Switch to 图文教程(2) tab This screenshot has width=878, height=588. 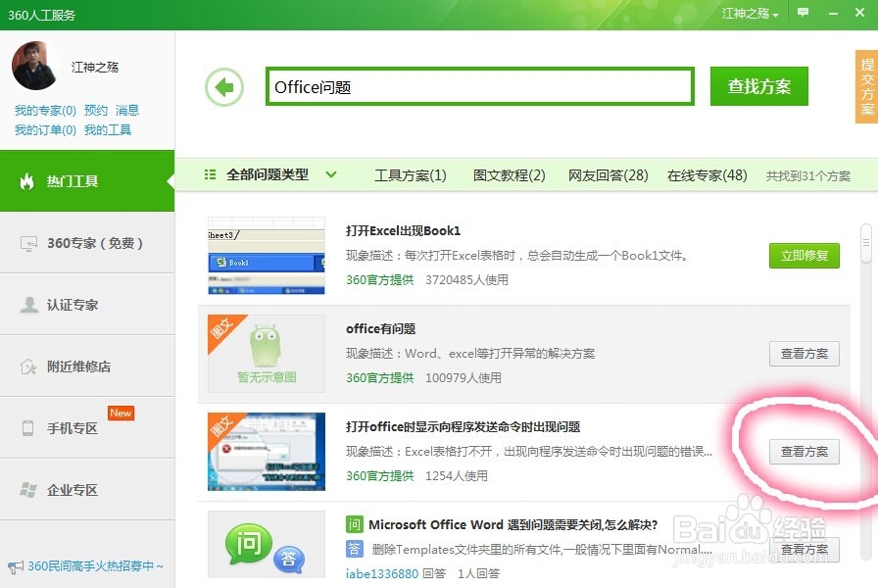coord(509,175)
